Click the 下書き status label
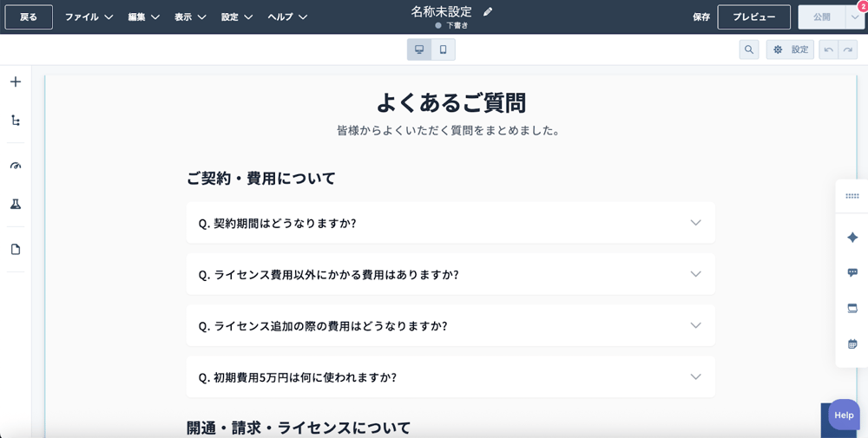This screenshot has width=868, height=438. (457, 25)
